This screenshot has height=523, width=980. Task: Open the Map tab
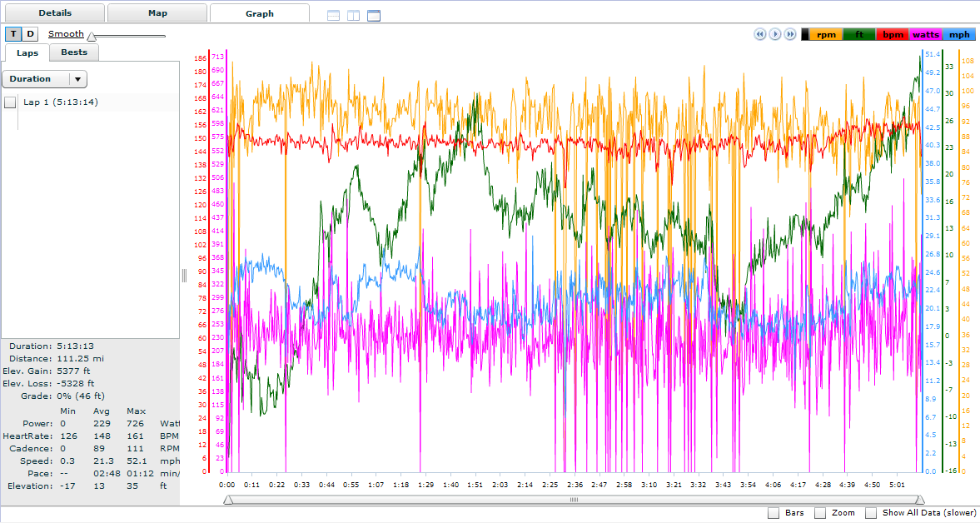pos(157,13)
